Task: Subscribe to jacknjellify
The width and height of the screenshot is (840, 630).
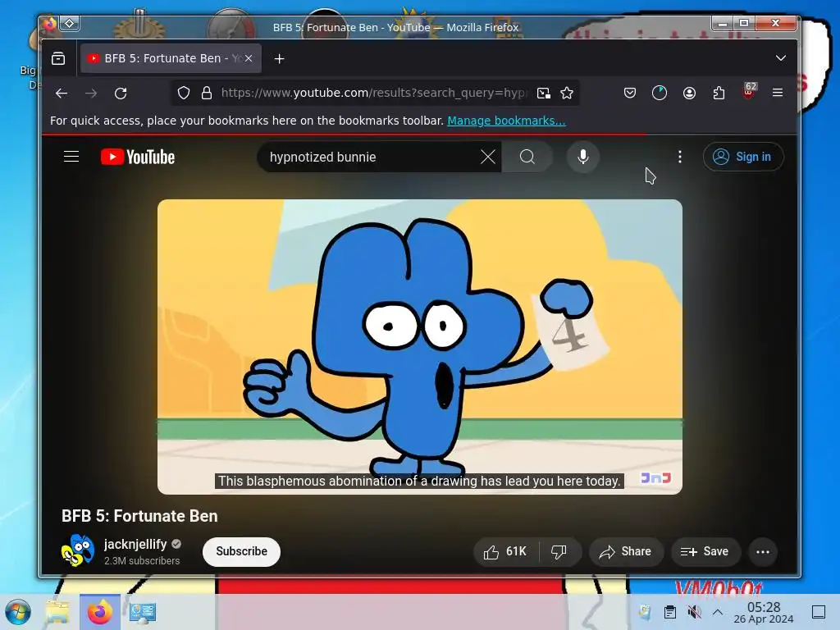Action: (241, 551)
